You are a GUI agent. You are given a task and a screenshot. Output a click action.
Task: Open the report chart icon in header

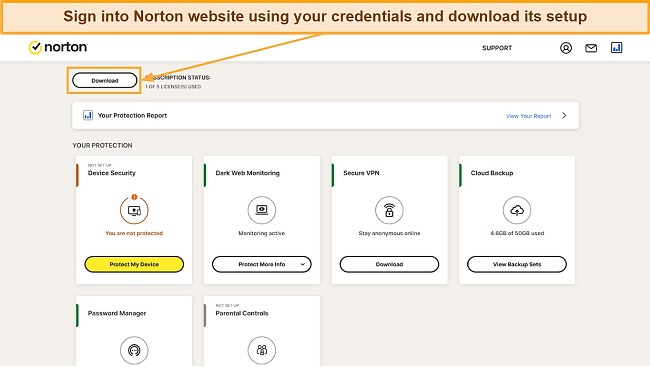[x=616, y=48]
